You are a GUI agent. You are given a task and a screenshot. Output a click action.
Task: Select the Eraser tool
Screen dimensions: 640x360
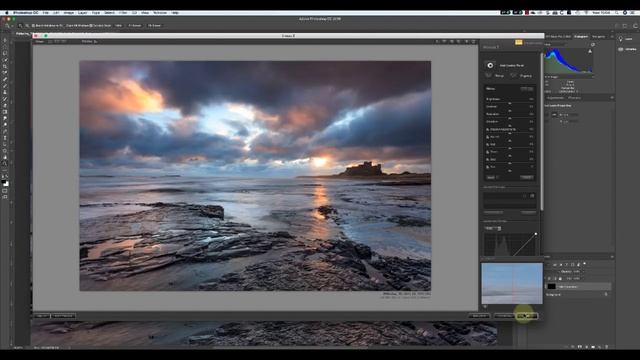click(x=5, y=105)
